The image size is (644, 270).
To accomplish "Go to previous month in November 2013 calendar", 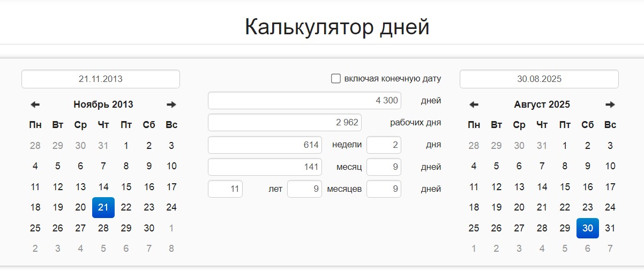I will [35, 104].
